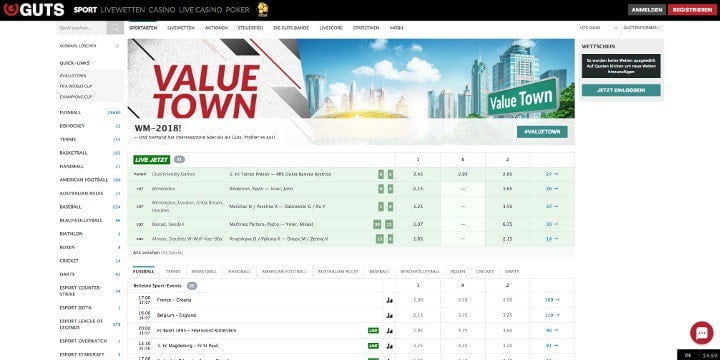Switch to the American Football events tab
The image size is (720, 360).
coord(284,272)
